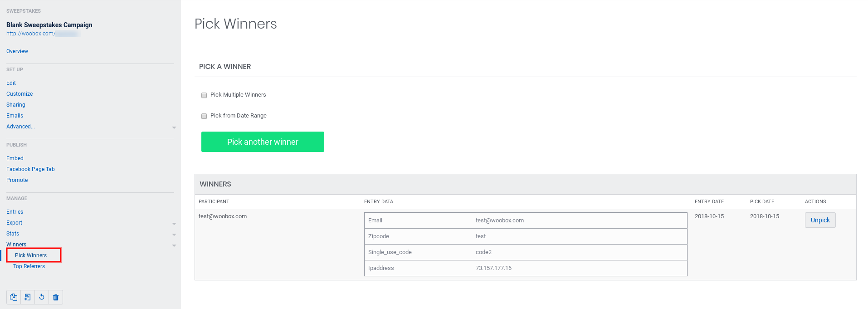Click the document with plus sign icon
868x309 pixels.
click(x=28, y=297)
